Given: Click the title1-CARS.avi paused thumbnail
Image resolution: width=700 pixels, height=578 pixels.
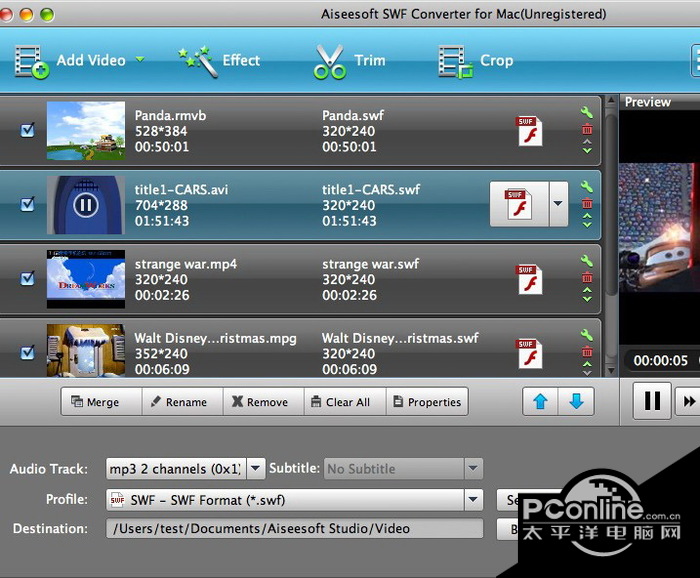Looking at the screenshot, I should [86, 205].
